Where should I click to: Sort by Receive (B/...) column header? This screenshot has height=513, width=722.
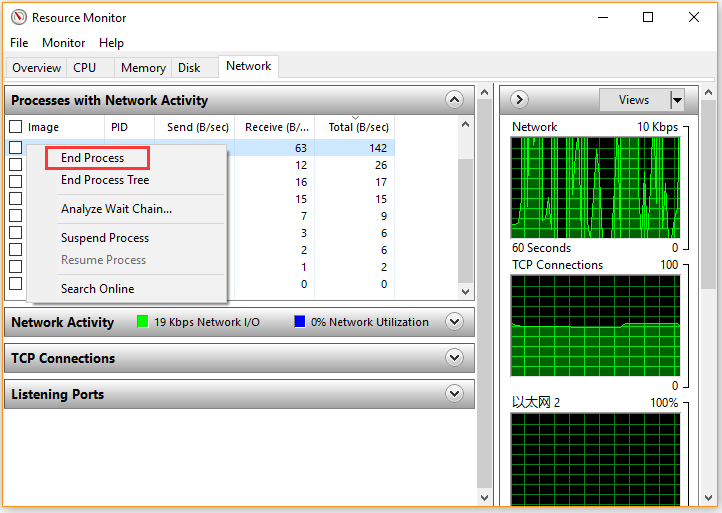click(x=275, y=127)
